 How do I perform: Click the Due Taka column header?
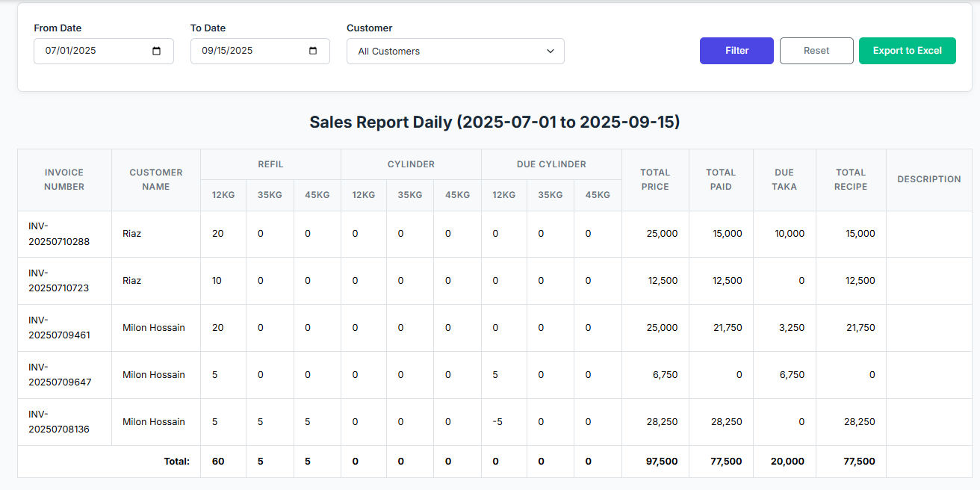tap(784, 179)
